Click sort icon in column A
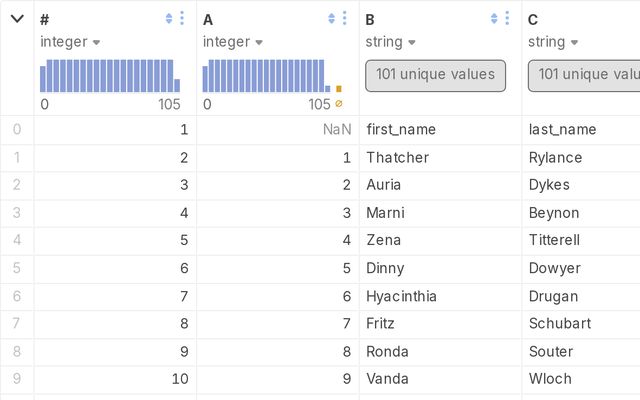Image resolution: width=640 pixels, height=400 pixels. point(332,19)
